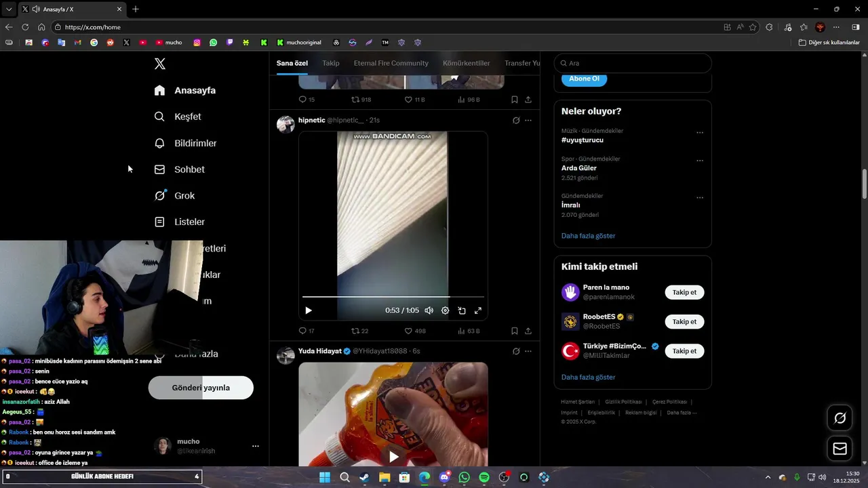The width and height of the screenshot is (868, 488).
Task: Open Grok explain icon on hipnetic post
Action: pyautogui.click(x=516, y=120)
